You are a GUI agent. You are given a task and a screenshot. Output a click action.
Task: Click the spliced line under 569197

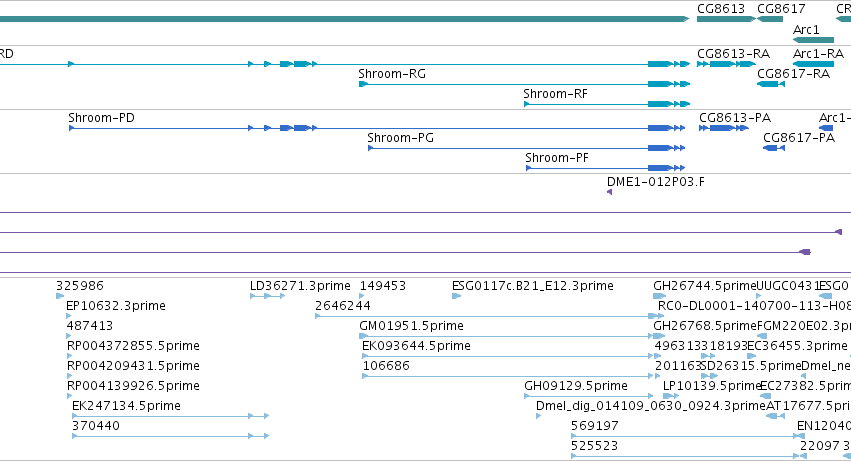tap(688, 436)
